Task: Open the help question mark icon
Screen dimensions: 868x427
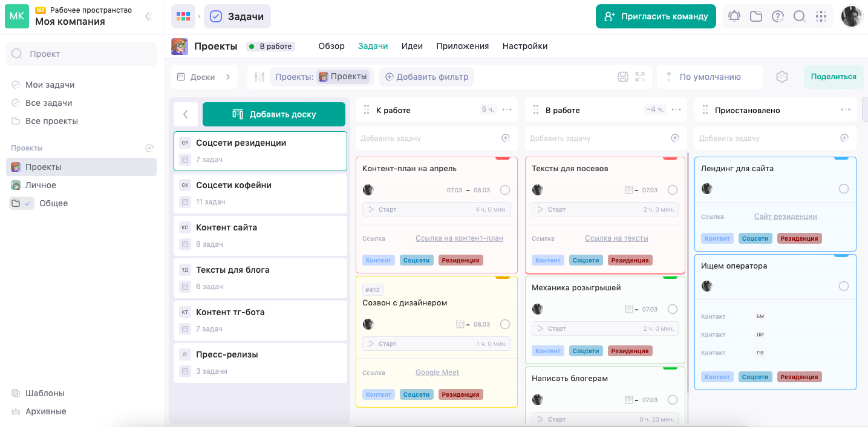Action: point(778,16)
